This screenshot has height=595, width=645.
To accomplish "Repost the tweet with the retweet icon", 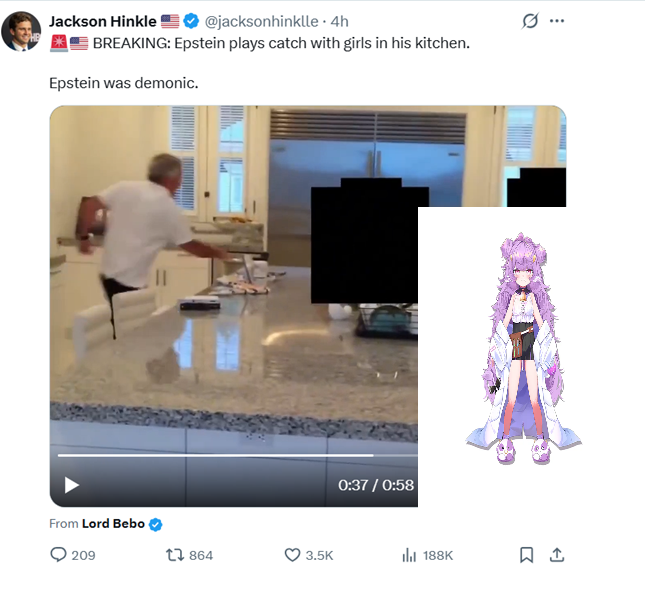I will 174,555.
